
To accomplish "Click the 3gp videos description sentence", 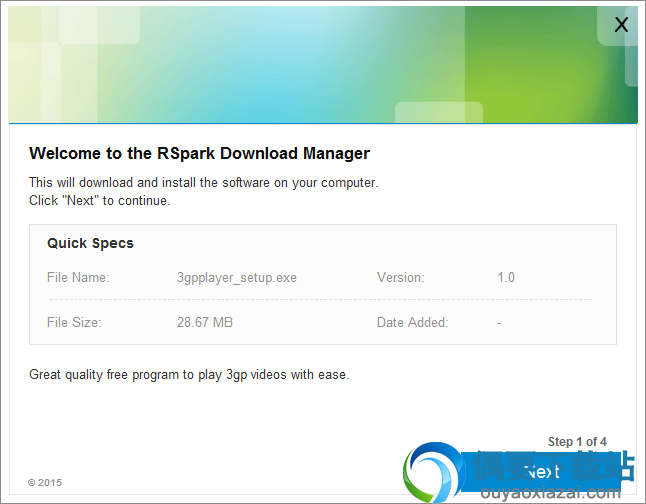I will tap(189, 375).
